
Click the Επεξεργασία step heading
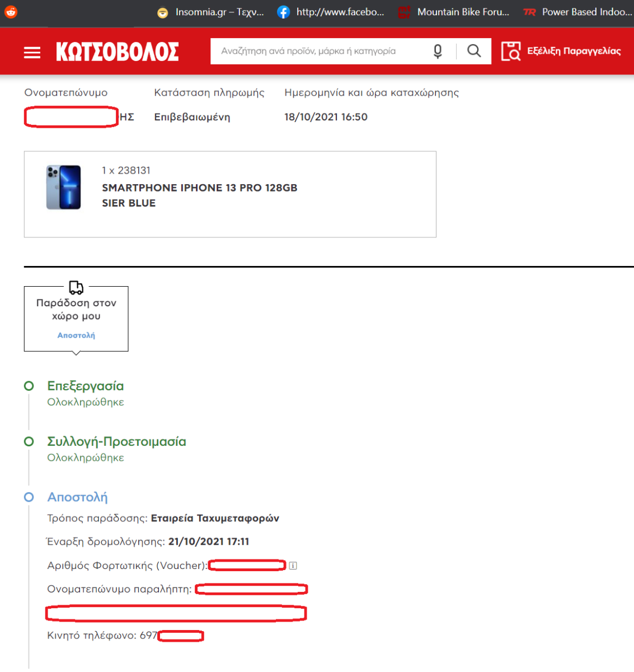[x=86, y=386]
